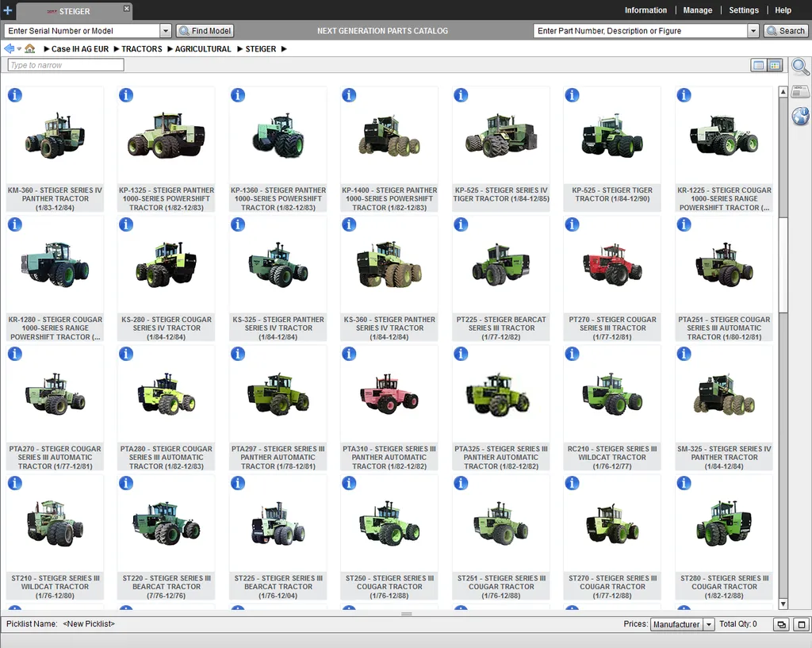Click the catalog scrollbar down arrow
812x648 pixels.
pyautogui.click(x=783, y=604)
